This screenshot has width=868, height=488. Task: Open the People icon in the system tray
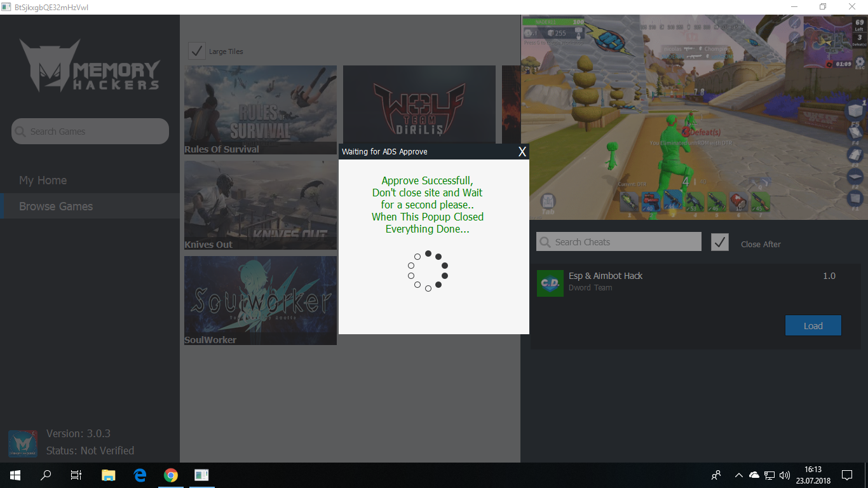pyautogui.click(x=716, y=475)
